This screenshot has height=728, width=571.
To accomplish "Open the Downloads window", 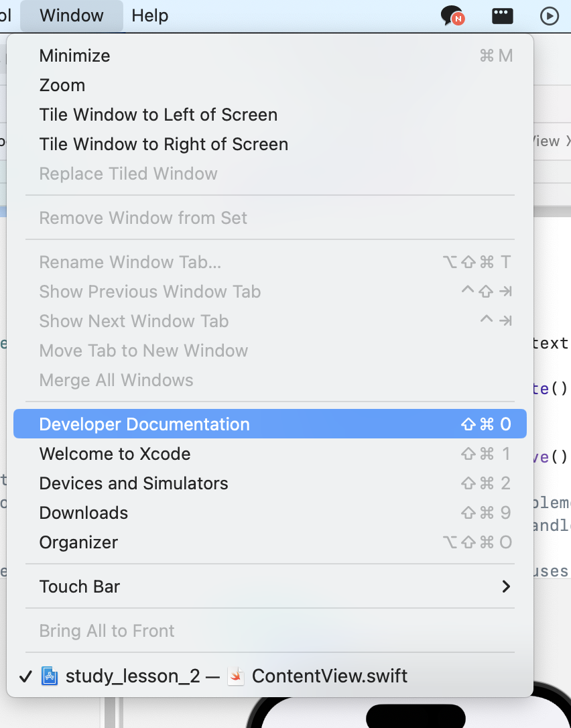I will pos(270,513).
